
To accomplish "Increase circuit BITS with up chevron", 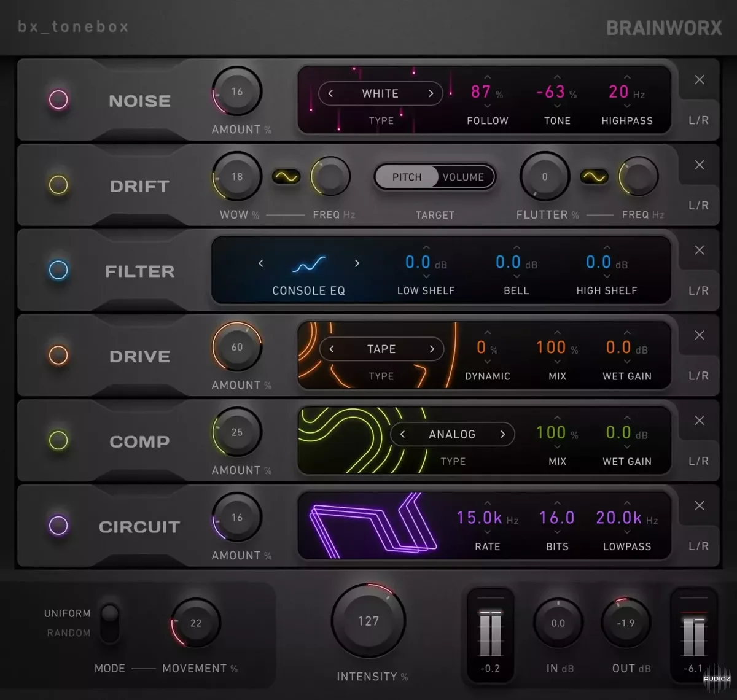I will [557, 504].
